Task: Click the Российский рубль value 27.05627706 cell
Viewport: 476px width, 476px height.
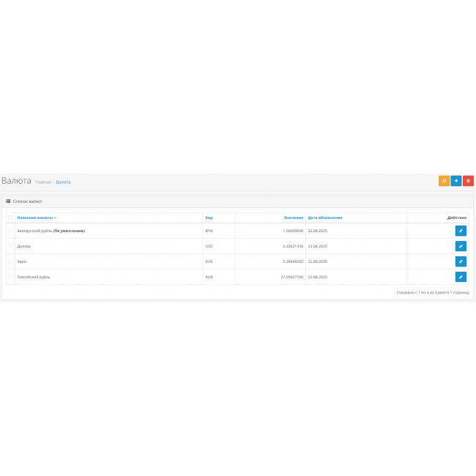Action: [292, 277]
